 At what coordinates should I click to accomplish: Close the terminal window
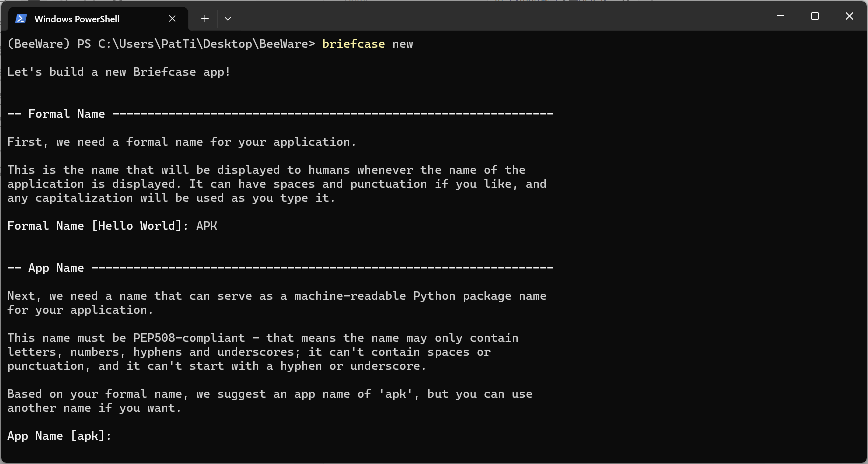[x=849, y=16]
